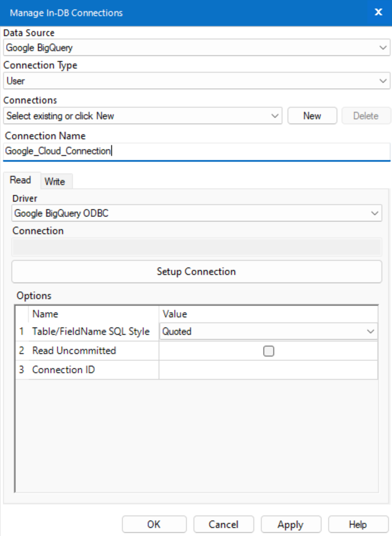Open the Connection Type dropdown
Screen dimensions: 392x536
(196, 80)
